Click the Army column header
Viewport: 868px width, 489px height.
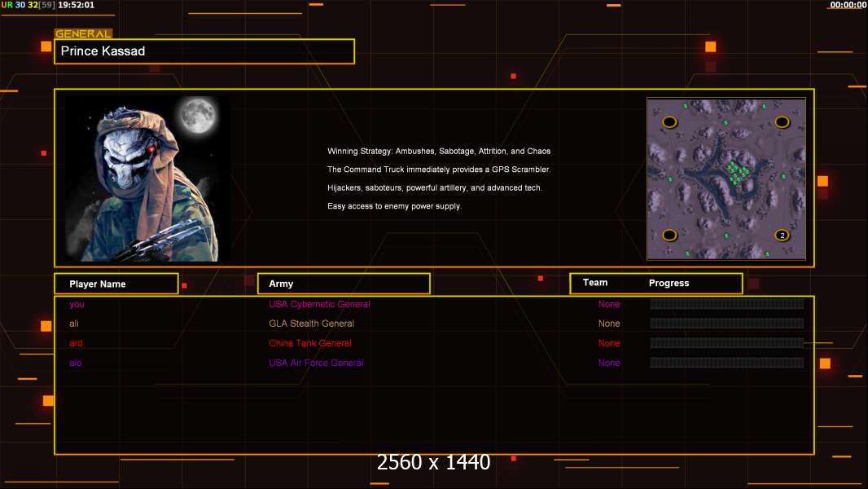pos(344,284)
